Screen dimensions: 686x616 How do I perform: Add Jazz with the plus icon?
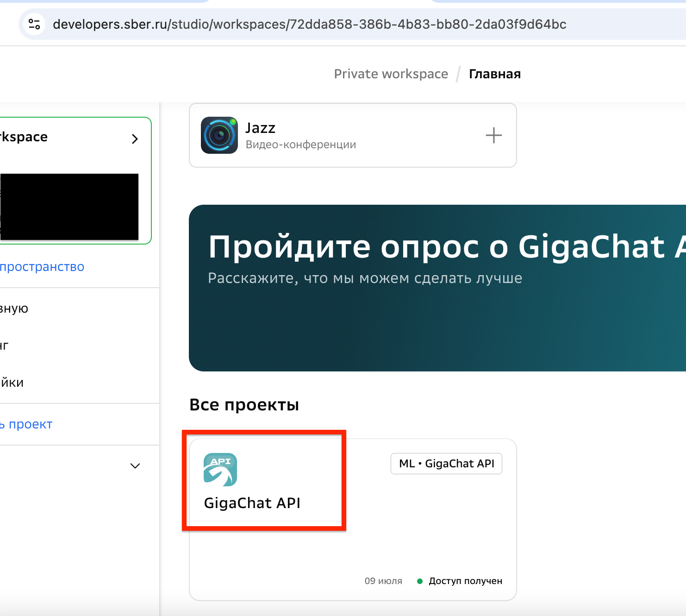494,135
